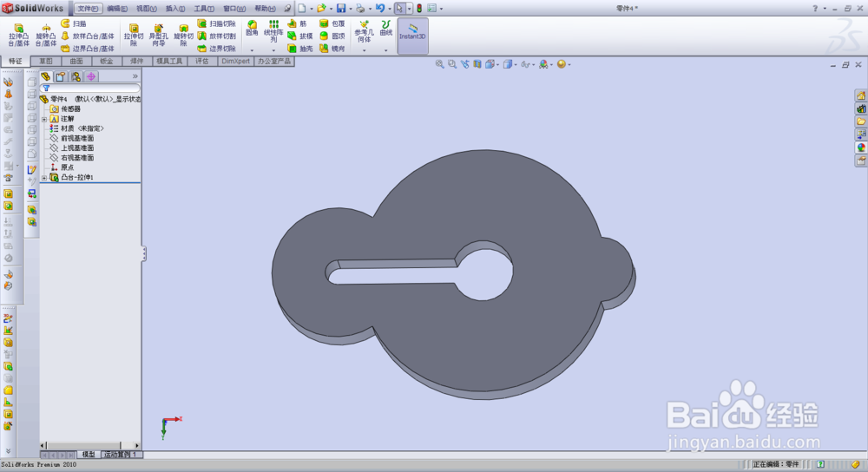Open the 参考几何体 reference geometry tool
Screen dimensions: 868x472
pyautogui.click(x=364, y=31)
